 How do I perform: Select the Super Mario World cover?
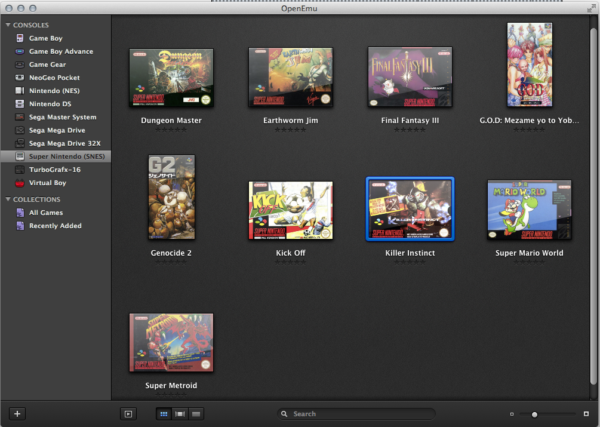529,210
